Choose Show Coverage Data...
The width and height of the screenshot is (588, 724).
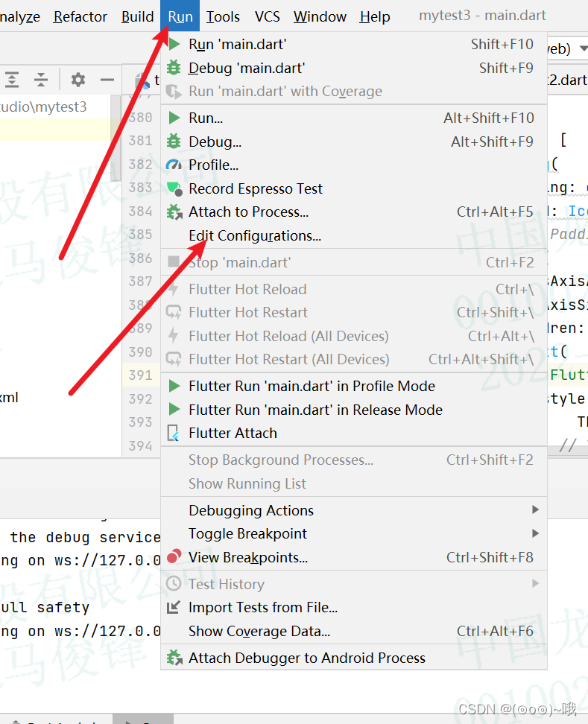pos(354,631)
